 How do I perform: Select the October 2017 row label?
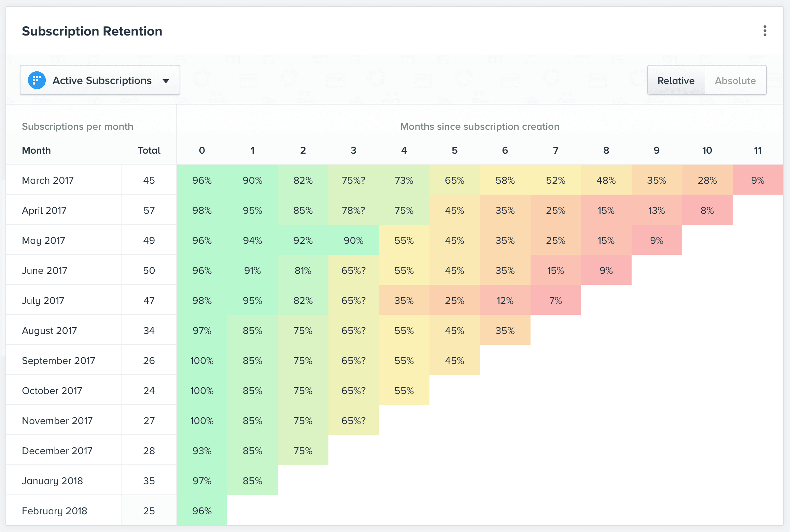(52, 391)
